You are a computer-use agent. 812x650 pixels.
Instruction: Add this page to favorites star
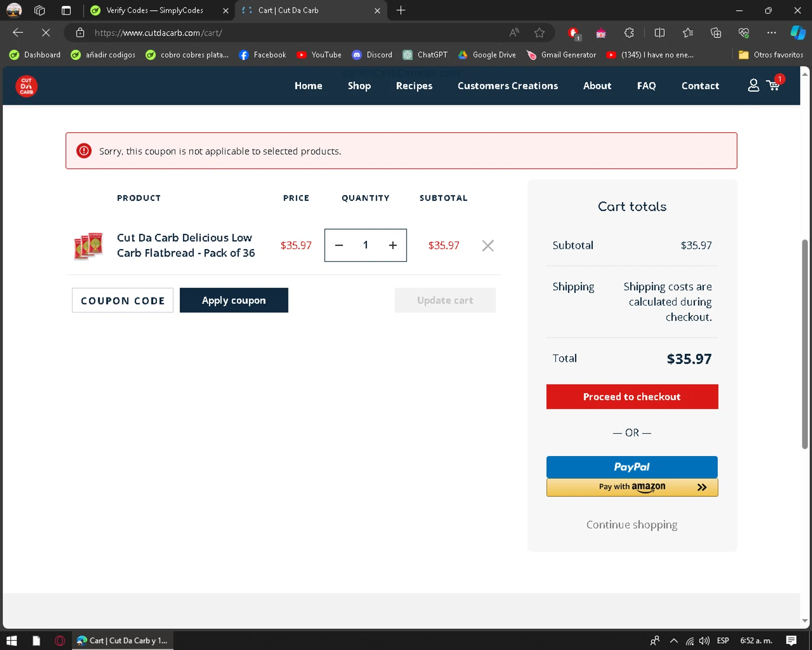(539, 32)
